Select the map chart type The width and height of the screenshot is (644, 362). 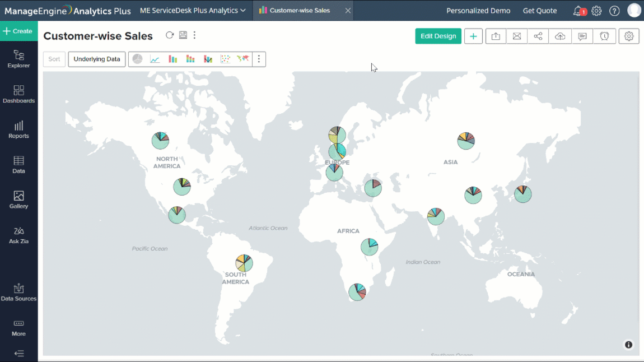click(x=242, y=59)
